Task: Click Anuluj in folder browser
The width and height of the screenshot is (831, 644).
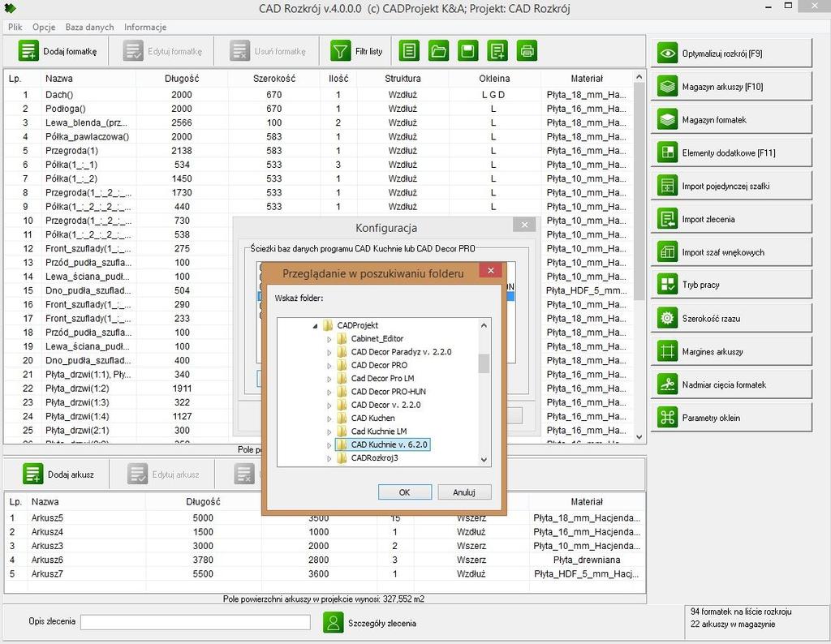Action: coord(463,492)
